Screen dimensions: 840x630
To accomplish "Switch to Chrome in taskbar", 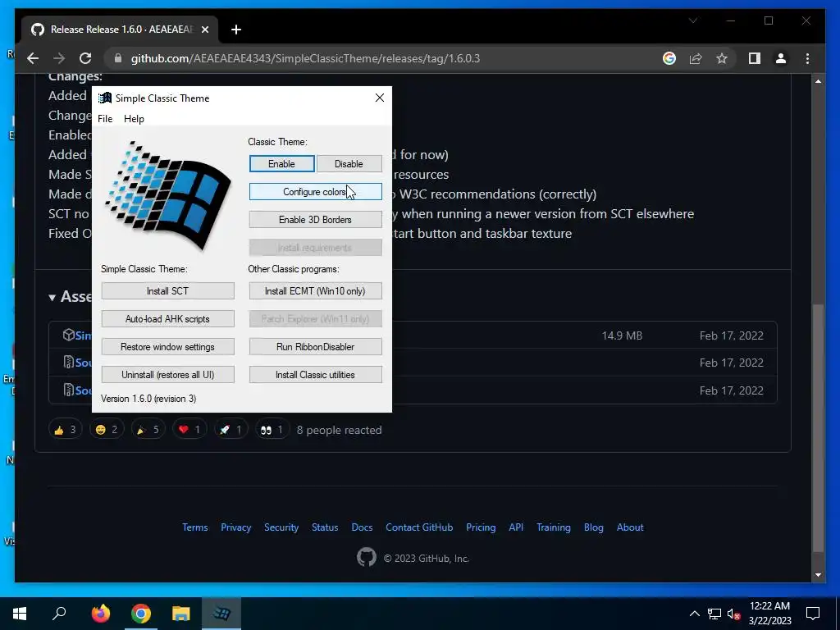I will coord(141,614).
